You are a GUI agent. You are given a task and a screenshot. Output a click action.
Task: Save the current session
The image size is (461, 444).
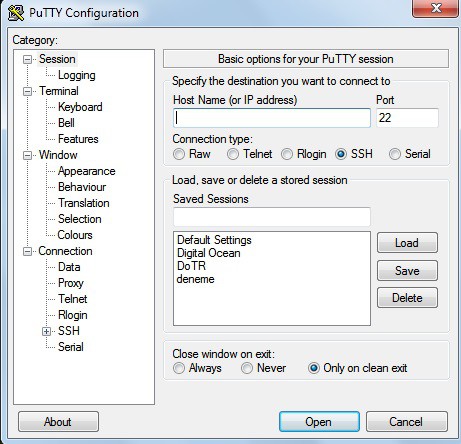click(407, 270)
